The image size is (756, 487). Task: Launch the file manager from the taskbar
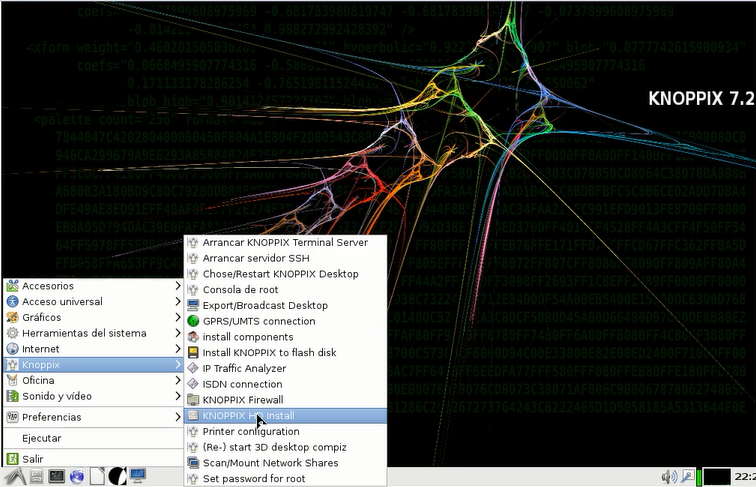click(x=36, y=476)
